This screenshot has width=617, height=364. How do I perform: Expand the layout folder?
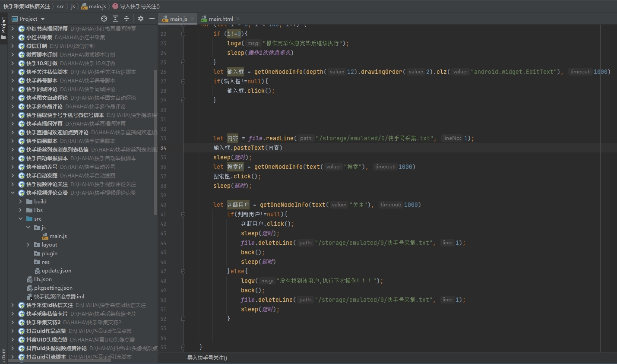[28, 244]
